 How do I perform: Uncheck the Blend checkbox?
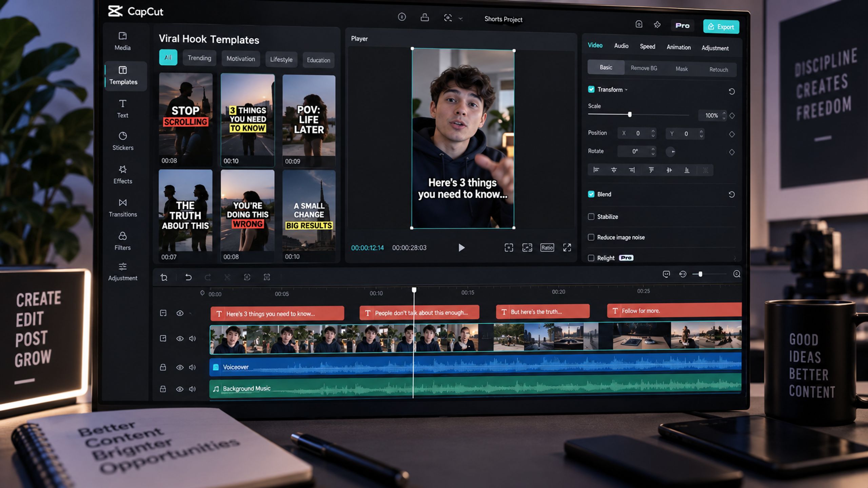(x=591, y=194)
